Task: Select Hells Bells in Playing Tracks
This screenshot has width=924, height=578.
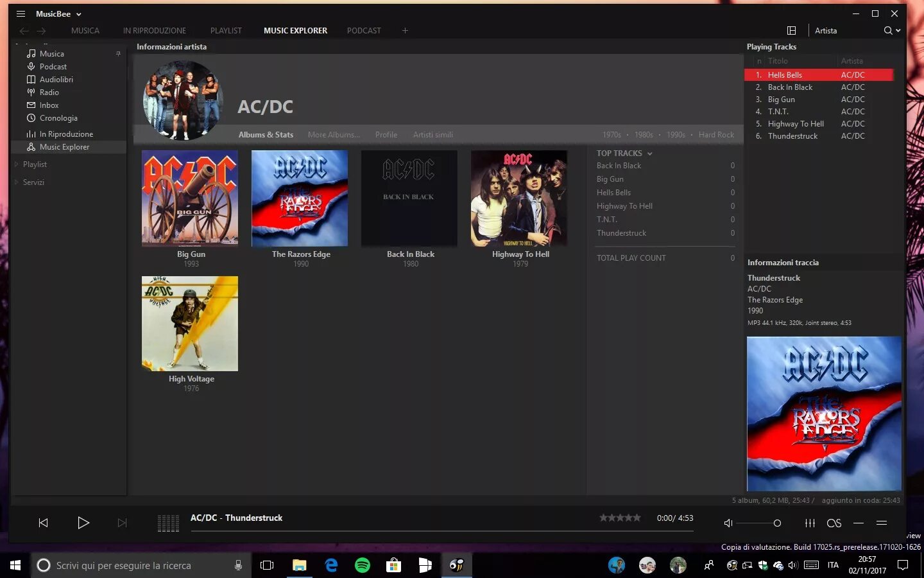Action: [x=819, y=75]
